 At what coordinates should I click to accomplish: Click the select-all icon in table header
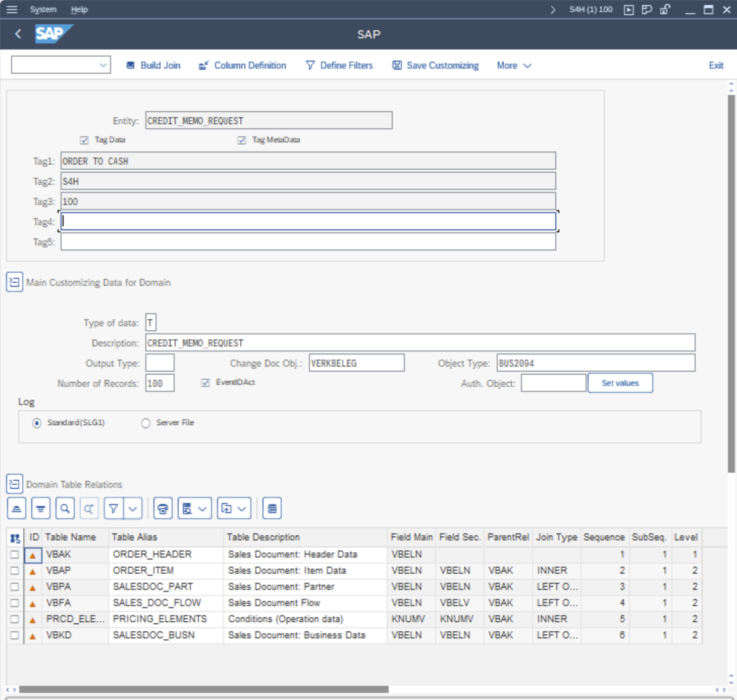point(15,538)
